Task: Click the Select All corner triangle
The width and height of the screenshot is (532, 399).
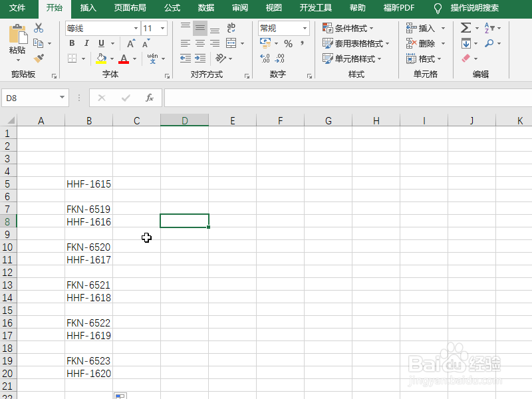Action: point(10,120)
